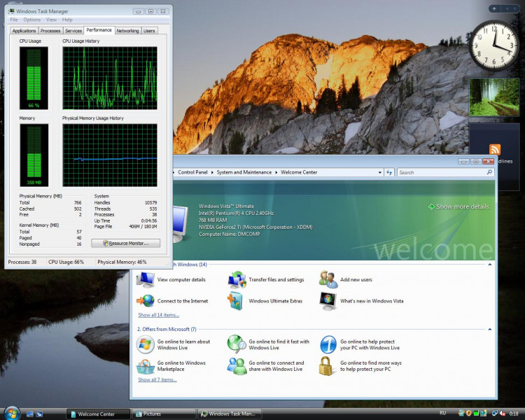This screenshot has width=525, height=420.
Task: Switch to the Networking tab
Action: [x=127, y=31]
